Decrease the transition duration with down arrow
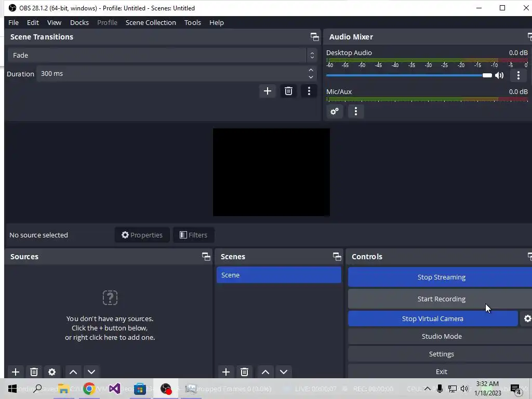Image resolution: width=532 pixels, height=399 pixels. [311, 77]
